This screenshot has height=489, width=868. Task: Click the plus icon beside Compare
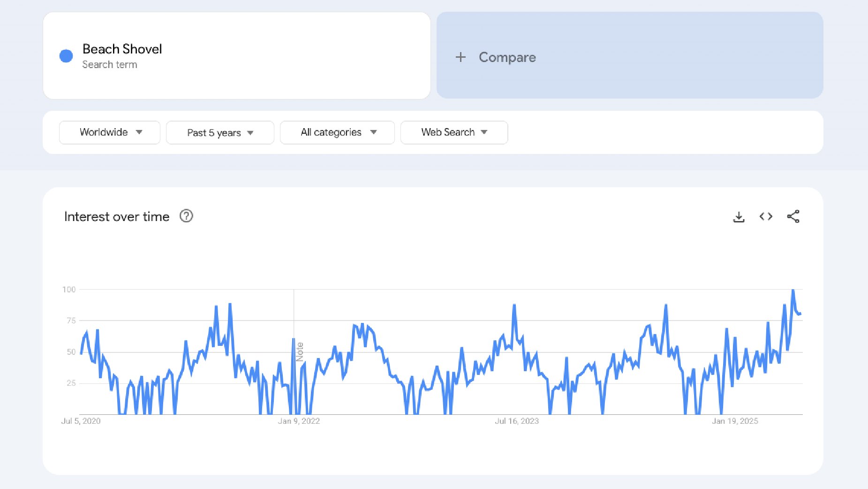(x=460, y=57)
